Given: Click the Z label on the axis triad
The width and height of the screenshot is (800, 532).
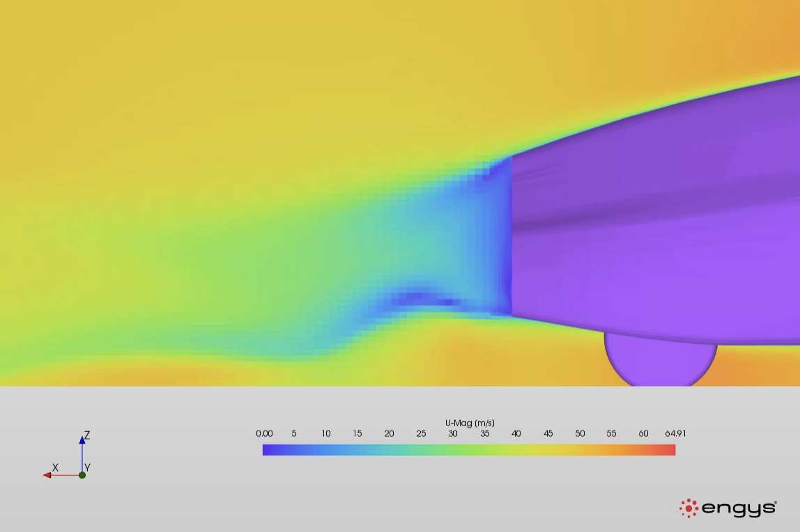Looking at the screenshot, I should tap(87, 435).
